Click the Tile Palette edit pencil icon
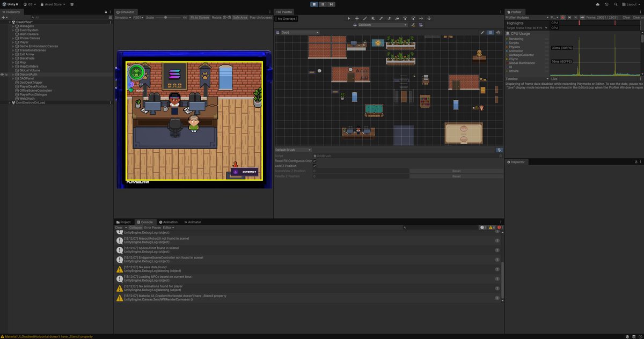Screen dimensions: 644x339 [482, 33]
